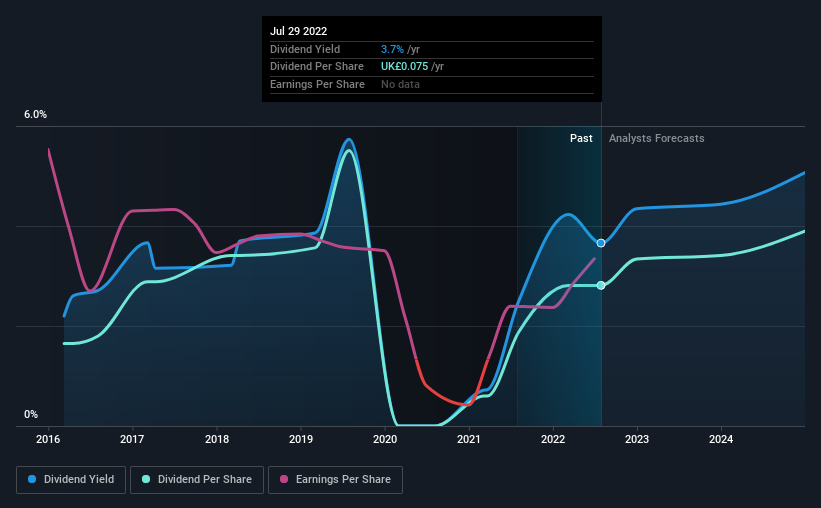Click the 2017 x-axis label
The image size is (821, 508).
132,439
